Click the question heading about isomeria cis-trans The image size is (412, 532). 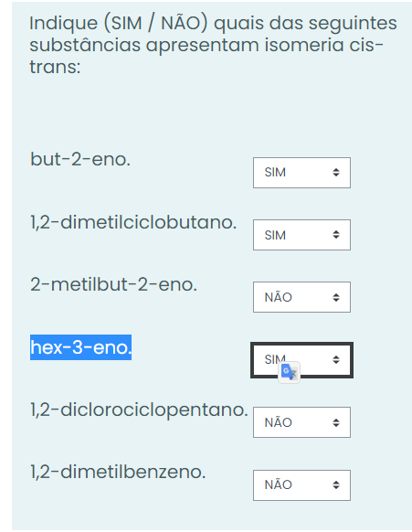click(x=213, y=45)
